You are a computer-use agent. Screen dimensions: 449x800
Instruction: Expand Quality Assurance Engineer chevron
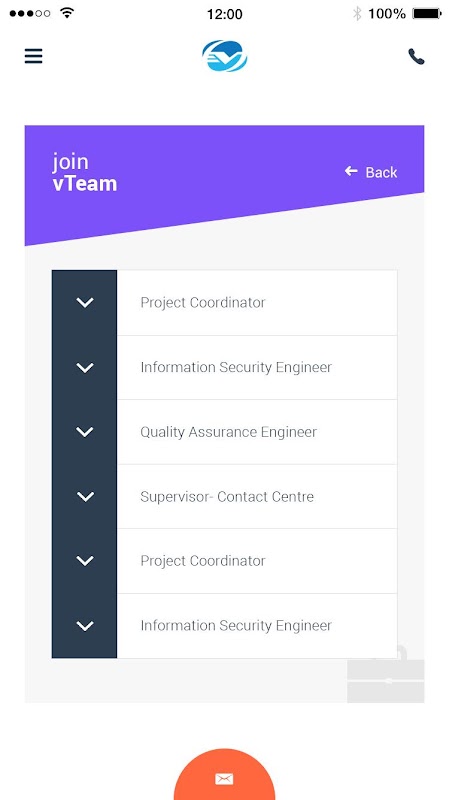click(85, 432)
